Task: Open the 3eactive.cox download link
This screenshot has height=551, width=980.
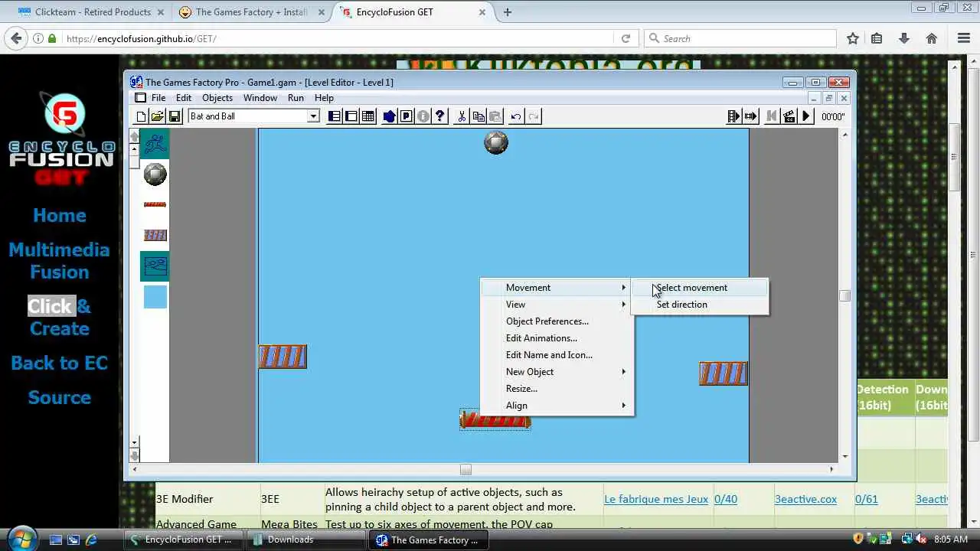Action: 805,499
